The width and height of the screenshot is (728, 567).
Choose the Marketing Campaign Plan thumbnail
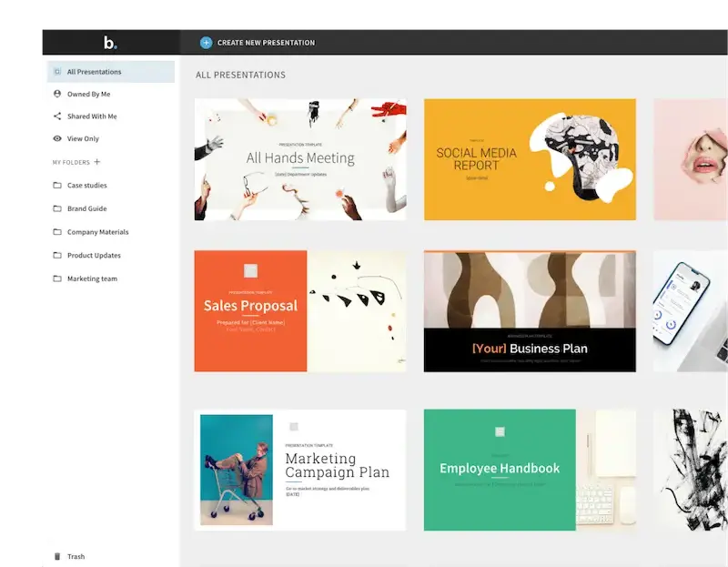click(x=300, y=469)
